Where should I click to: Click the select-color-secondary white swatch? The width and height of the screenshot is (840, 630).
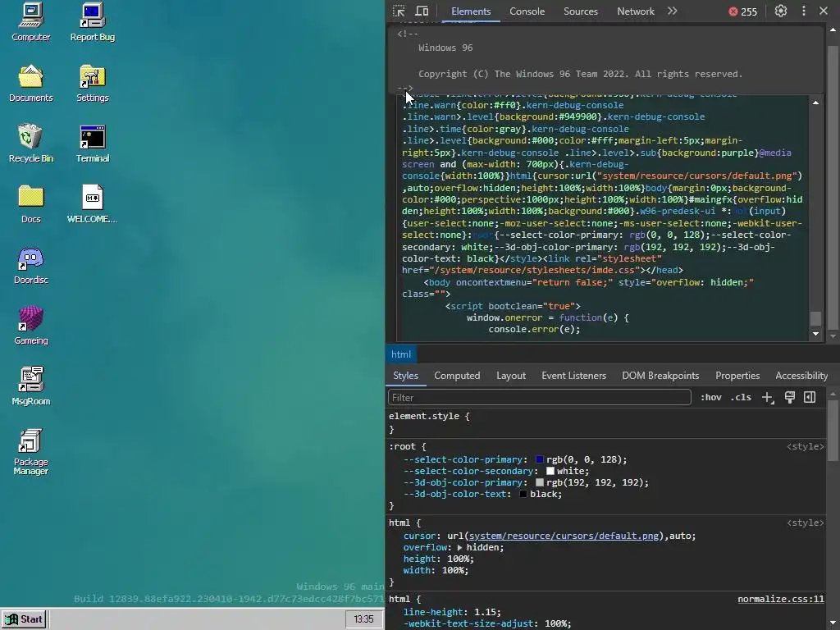point(550,471)
